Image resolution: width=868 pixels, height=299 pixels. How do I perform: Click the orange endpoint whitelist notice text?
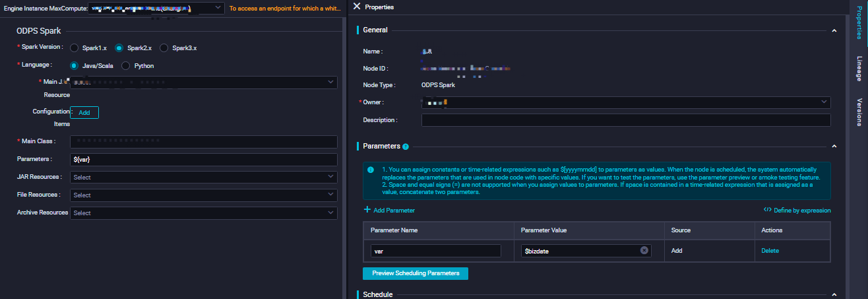pos(285,9)
